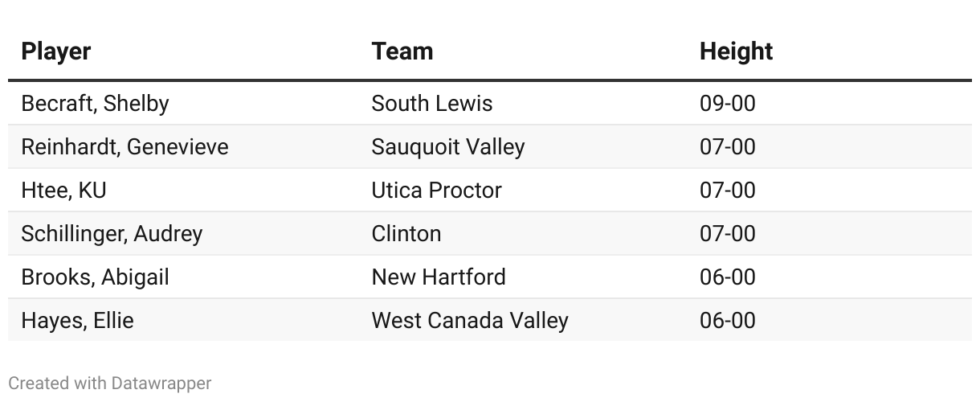The height and width of the screenshot is (402, 980).
Task: Select the Brooks, Abigail player cell
Action: (x=96, y=277)
